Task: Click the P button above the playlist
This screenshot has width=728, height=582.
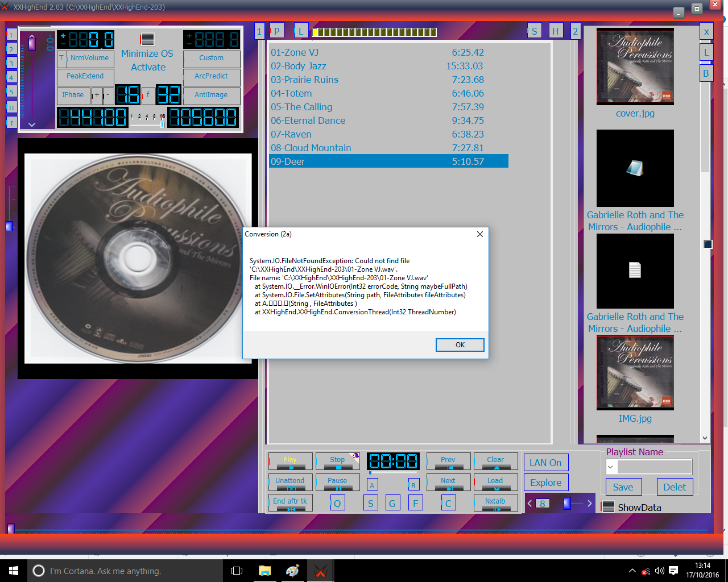Action: click(276, 31)
